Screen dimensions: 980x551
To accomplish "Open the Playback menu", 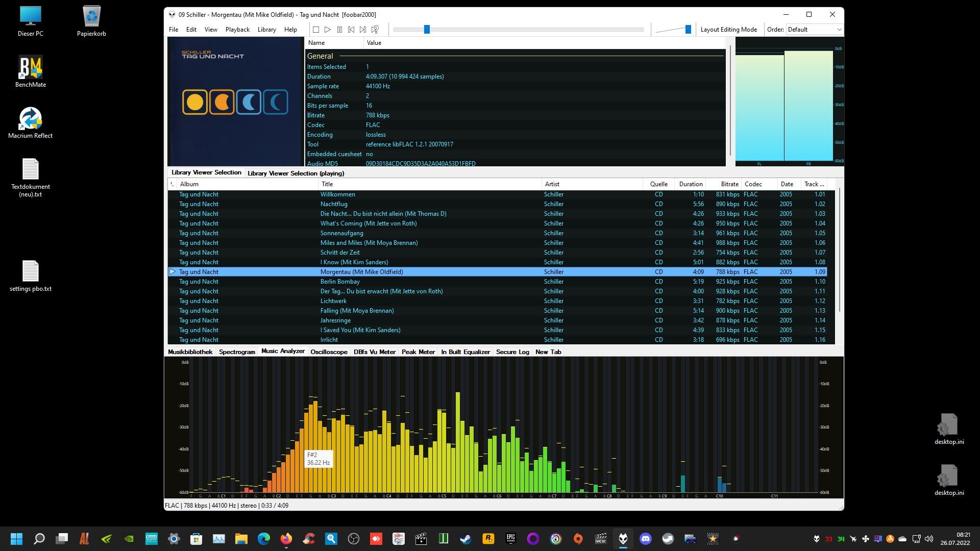I will point(237,30).
